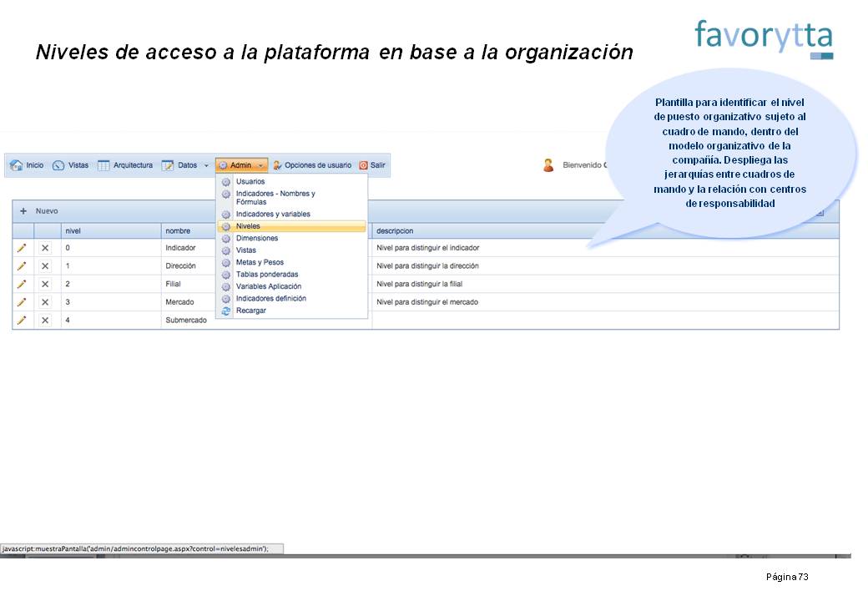Click the Bienvenido greeting text

(x=584, y=165)
